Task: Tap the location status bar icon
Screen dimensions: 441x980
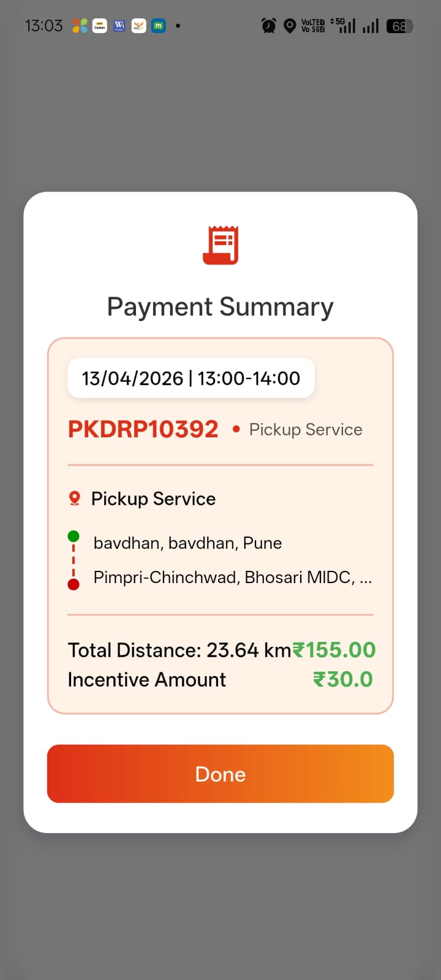Action: pyautogui.click(x=290, y=26)
